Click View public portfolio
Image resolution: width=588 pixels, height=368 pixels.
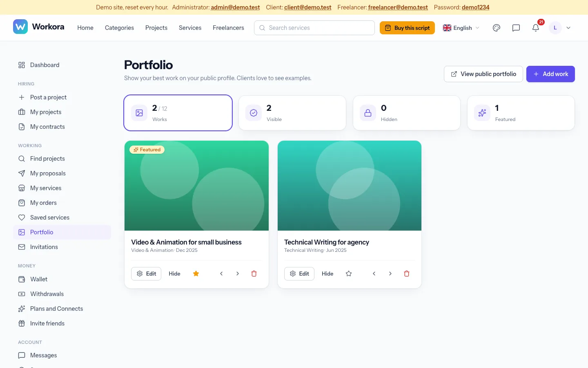tap(483, 74)
